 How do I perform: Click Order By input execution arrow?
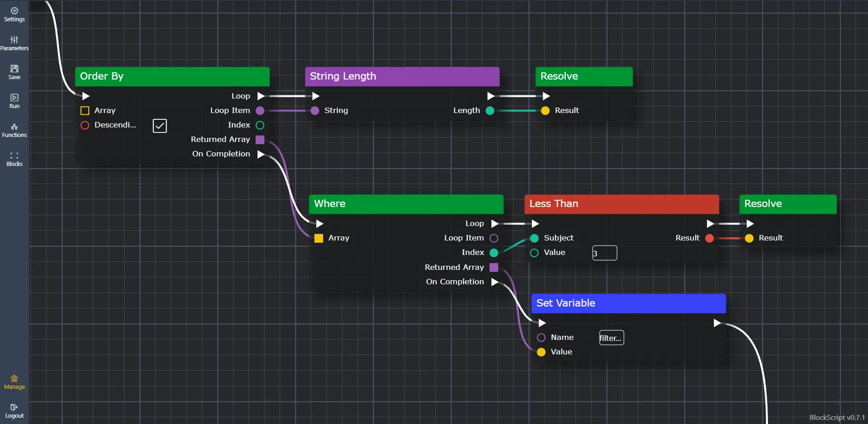click(86, 96)
